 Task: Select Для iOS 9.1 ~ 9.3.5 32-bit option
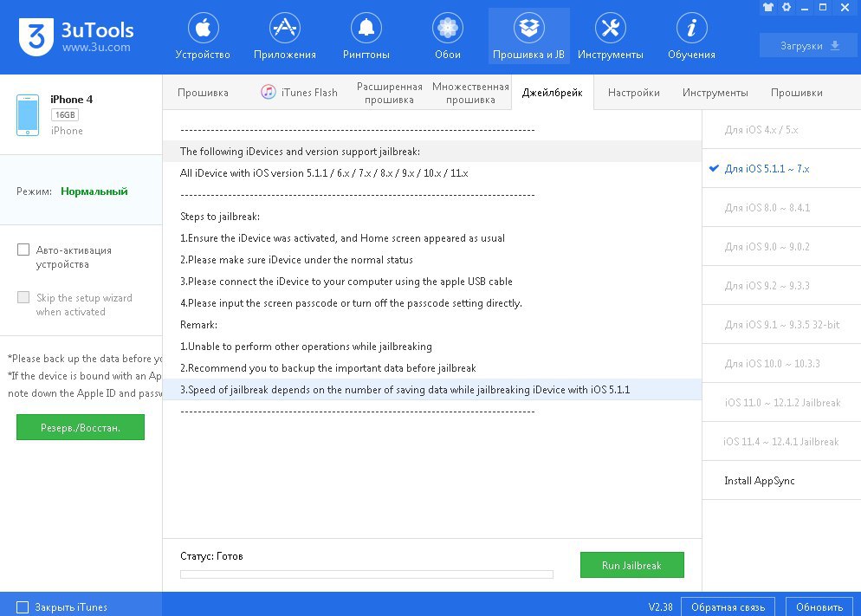click(x=782, y=325)
